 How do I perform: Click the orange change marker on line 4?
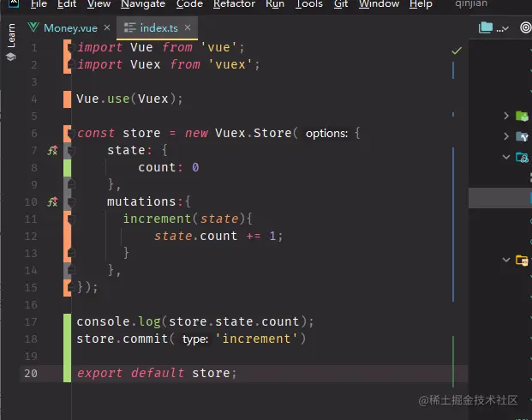click(x=67, y=99)
